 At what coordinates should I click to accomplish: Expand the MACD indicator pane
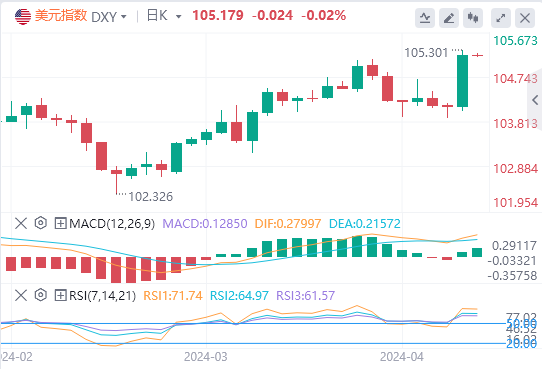(x=60, y=224)
